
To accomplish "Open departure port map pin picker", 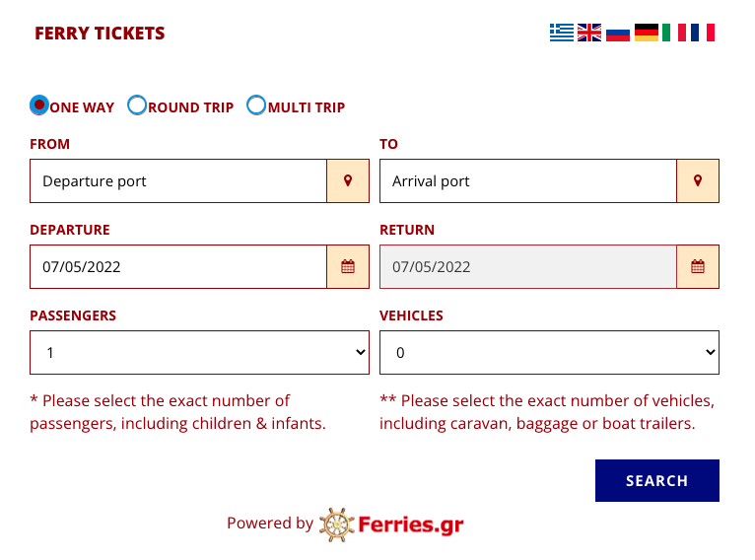I will pos(348,181).
